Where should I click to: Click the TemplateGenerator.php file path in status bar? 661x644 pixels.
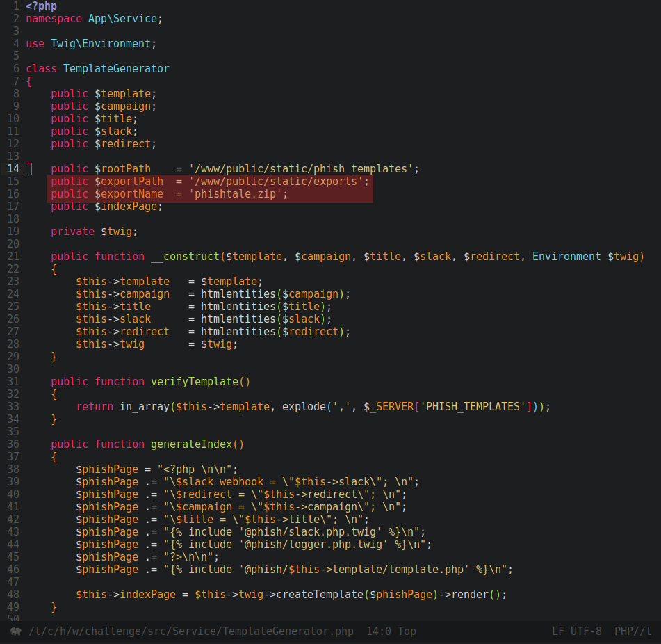click(x=191, y=631)
